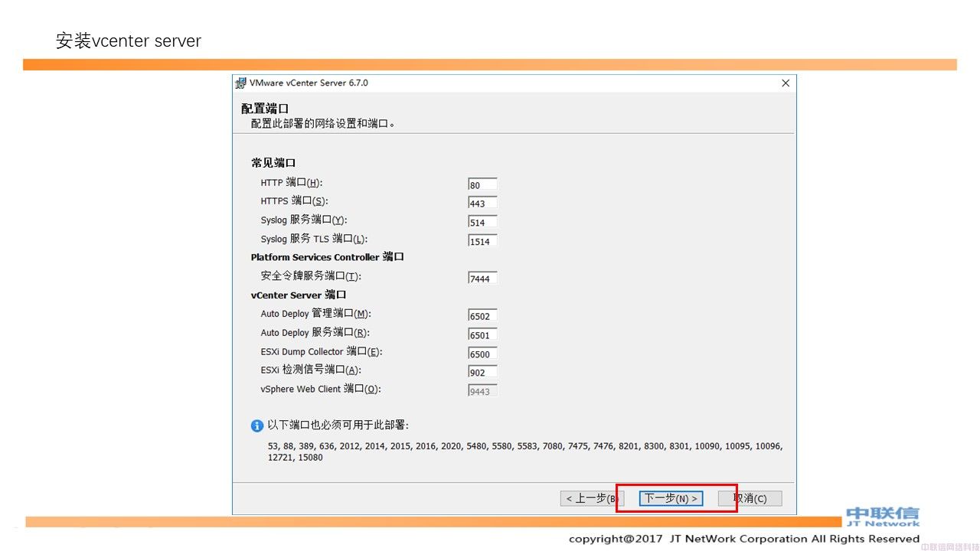Click the 'vSphere Web Client 端口(O):' label

coord(321,389)
